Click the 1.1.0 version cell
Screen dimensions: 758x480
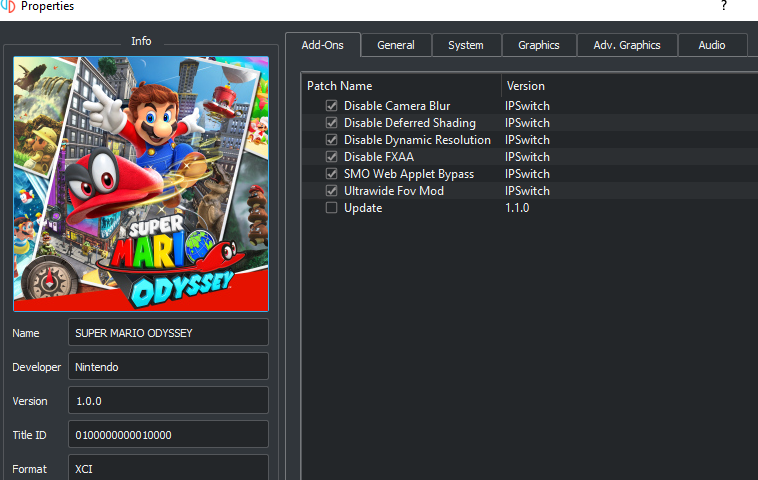tap(517, 207)
